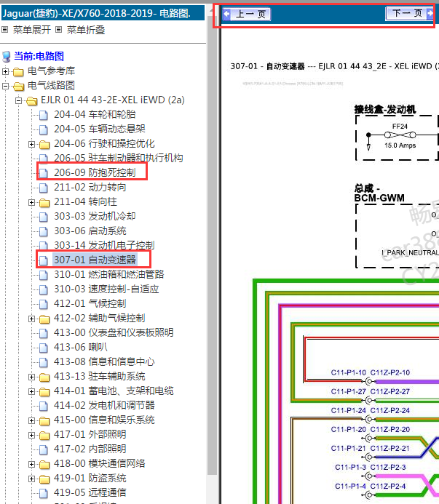Viewport: 439px width, 504px height.
Task: Go to next page with 下一页 button
Action: tap(409, 14)
